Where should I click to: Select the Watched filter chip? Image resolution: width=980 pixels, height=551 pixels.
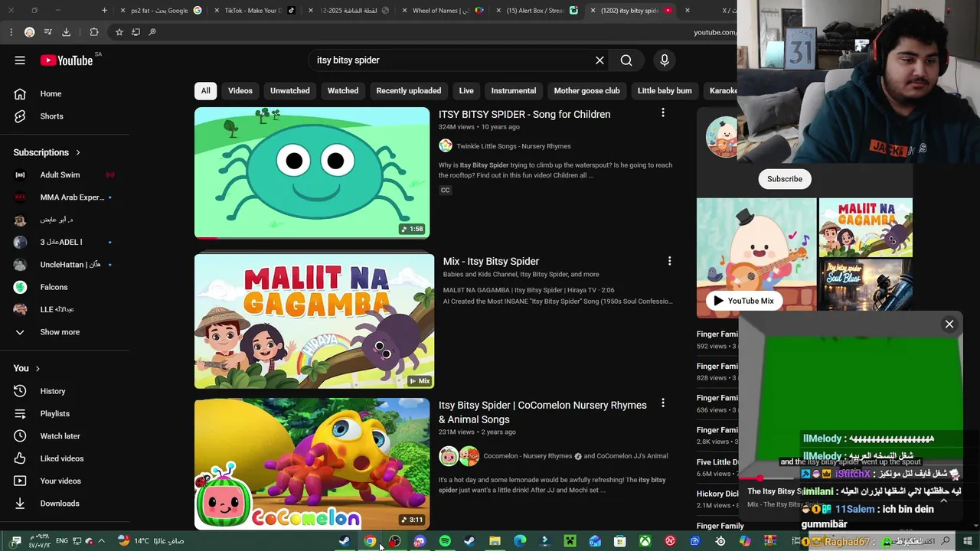click(x=343, y=90)
